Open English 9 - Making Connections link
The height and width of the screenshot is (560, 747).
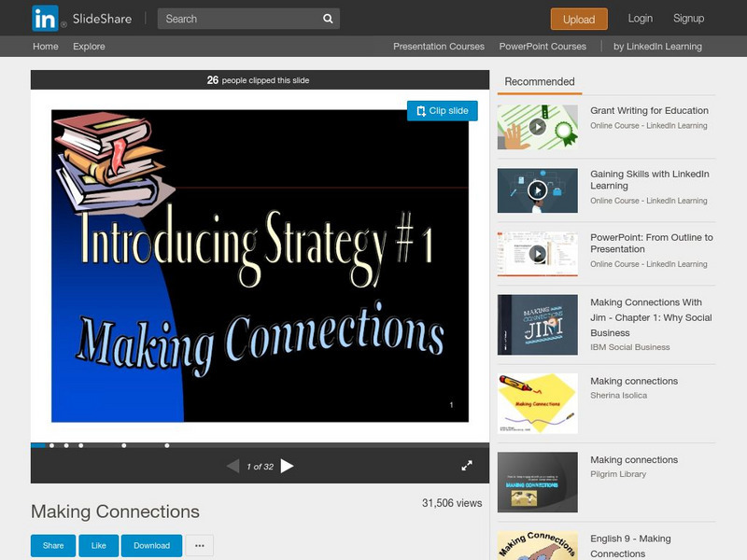coord(630,546)
